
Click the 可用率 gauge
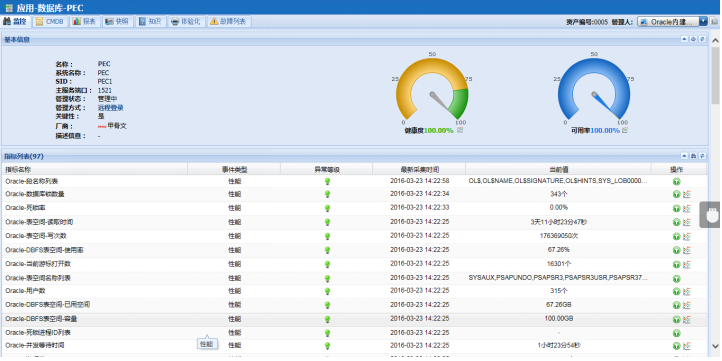(x=594, y=90)
